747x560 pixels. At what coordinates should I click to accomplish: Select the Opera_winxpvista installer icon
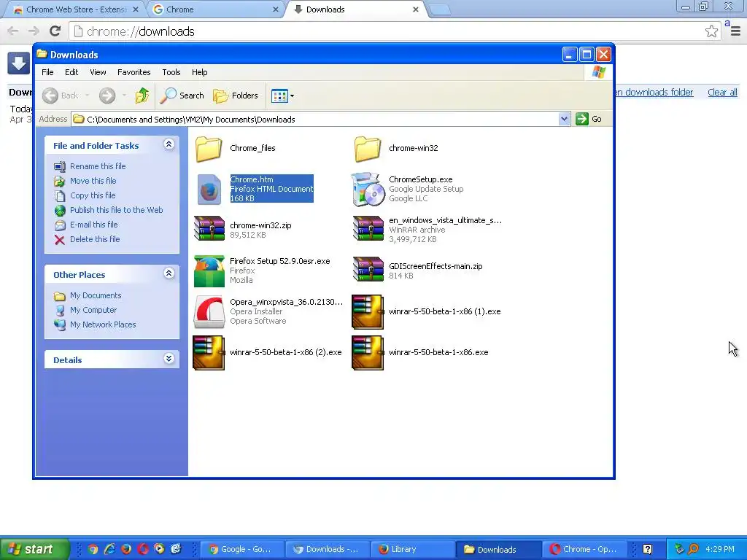click(209, 312)
